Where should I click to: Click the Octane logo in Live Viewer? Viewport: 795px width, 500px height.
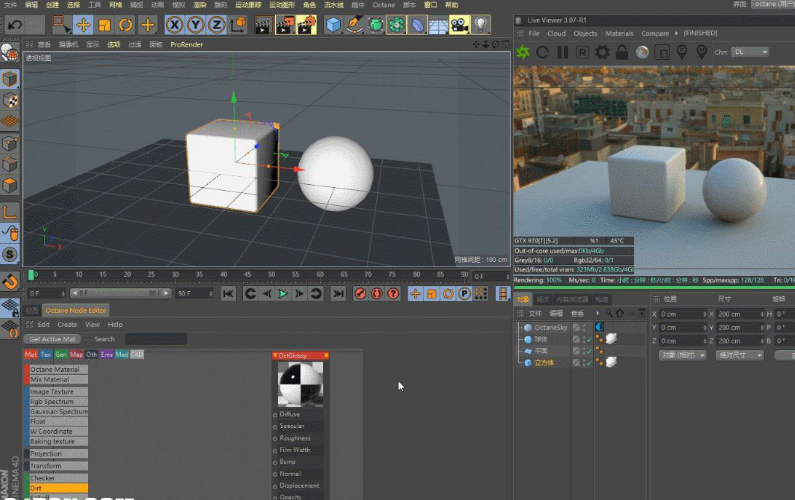point(523,51)
